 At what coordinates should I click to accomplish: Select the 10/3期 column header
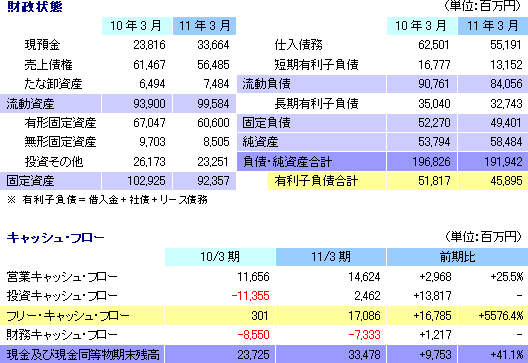[220, 257]
